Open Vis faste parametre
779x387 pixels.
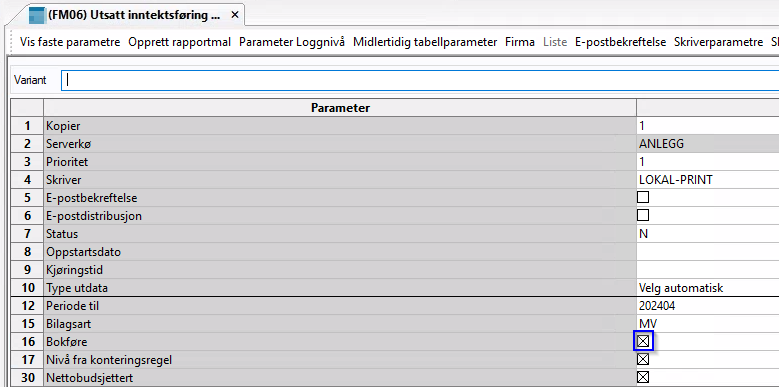70,42
